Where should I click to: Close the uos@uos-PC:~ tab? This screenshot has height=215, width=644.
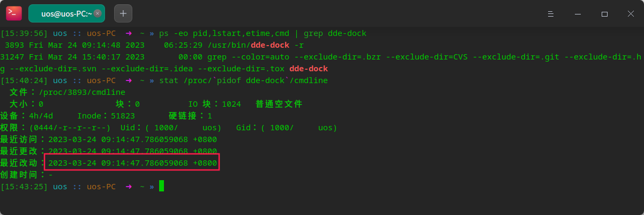(98, 14)
